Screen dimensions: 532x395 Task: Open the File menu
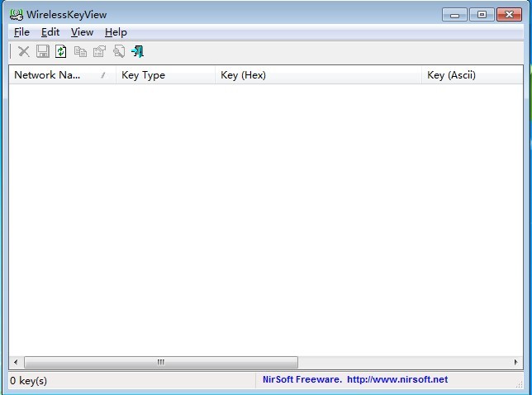pos(21,32)
